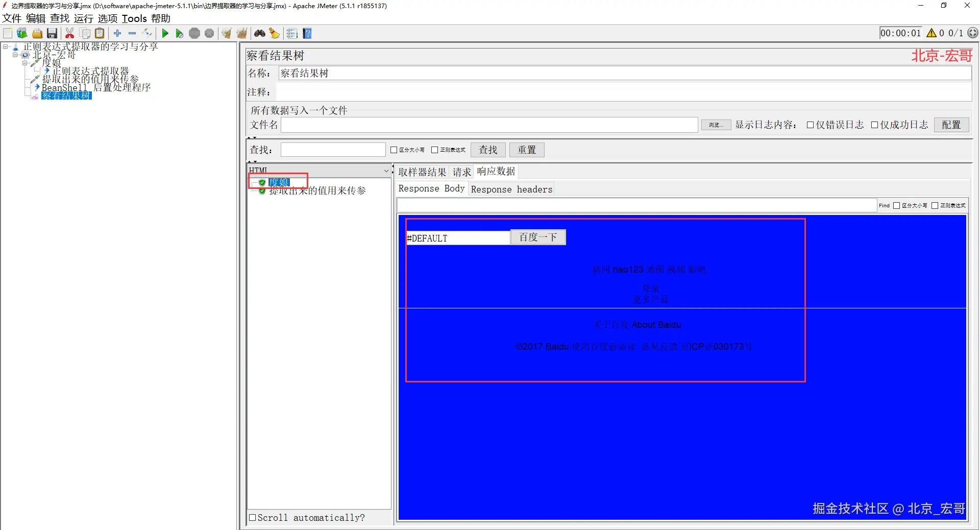The height and width of the screenshot is (530, 980).
Task: Open the Templates icon in toolbar
Action: (22, 34)
